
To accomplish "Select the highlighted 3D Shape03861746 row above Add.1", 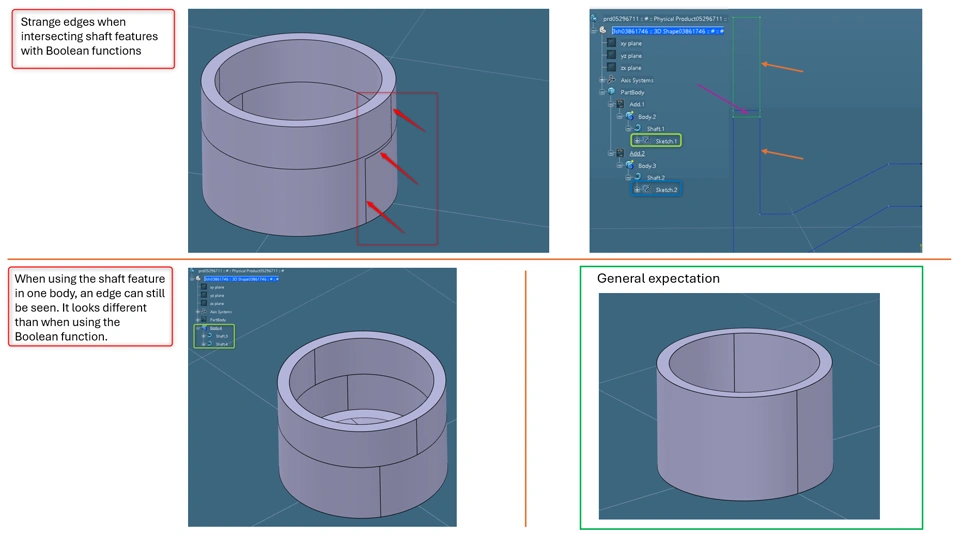I will point(668,31).
